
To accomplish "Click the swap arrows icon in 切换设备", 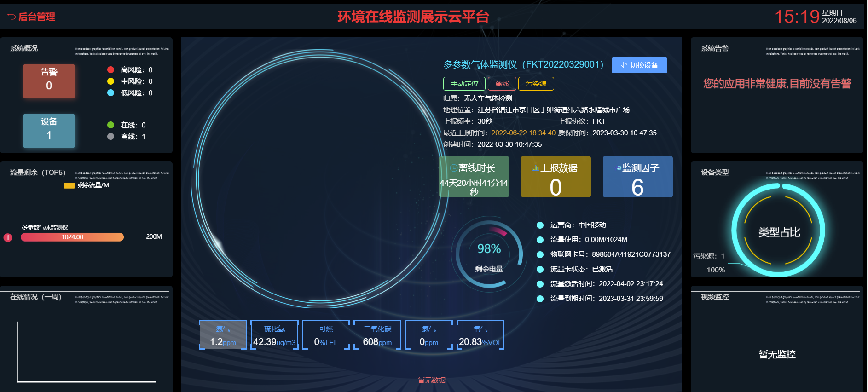I will 624,65.
